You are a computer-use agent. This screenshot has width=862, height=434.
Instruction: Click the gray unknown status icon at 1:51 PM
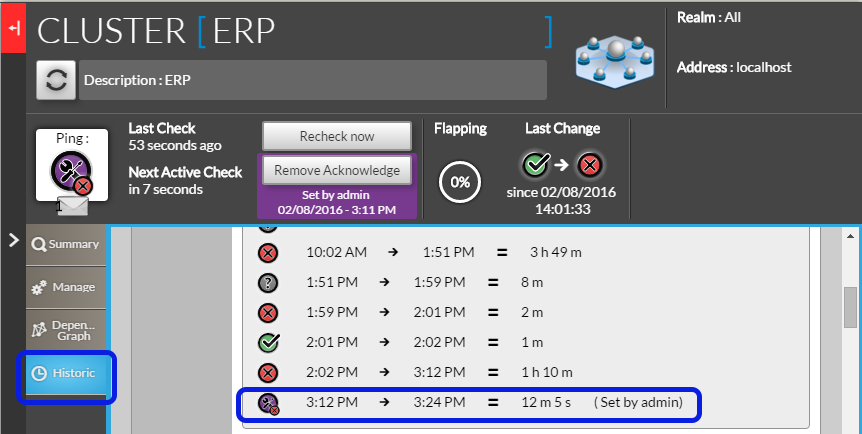pyautogui.click(x=267, y=282)
